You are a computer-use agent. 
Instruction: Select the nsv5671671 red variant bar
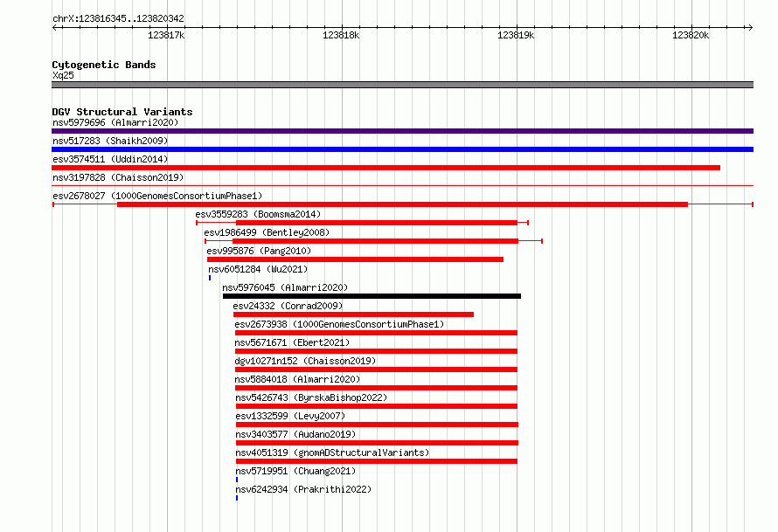[x=376, y=351]
